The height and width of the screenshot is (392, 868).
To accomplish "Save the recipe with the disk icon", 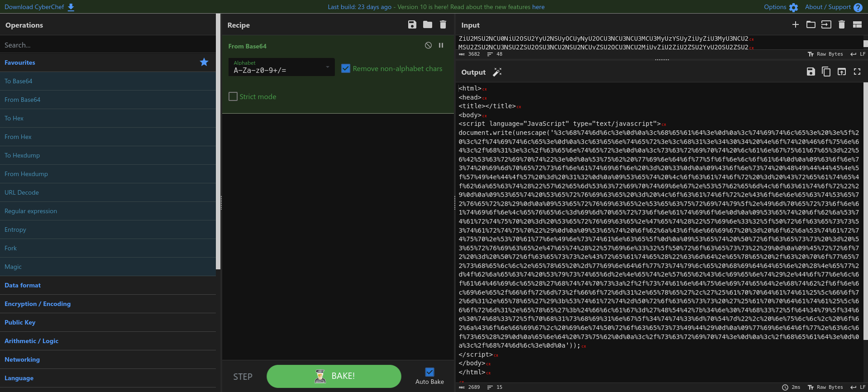I will pos(412,24).
